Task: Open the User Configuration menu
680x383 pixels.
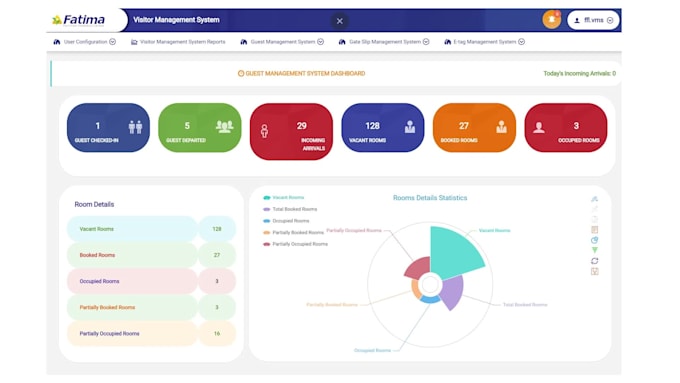Action: pos(85,42)
